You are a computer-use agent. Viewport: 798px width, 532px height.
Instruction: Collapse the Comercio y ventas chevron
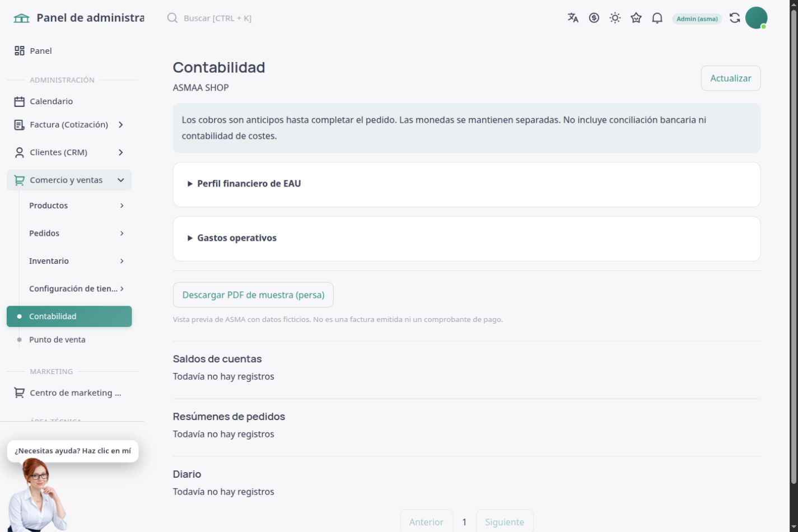pos(121,180)
